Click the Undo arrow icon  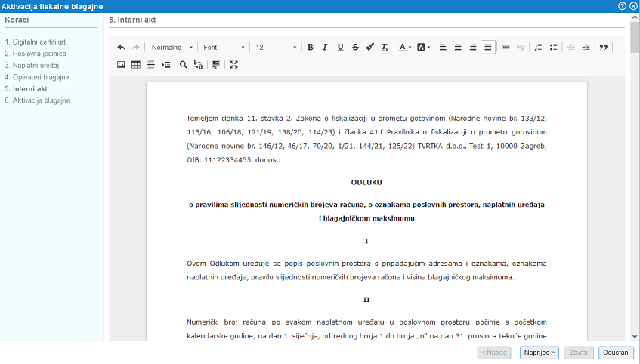[121, 48]
